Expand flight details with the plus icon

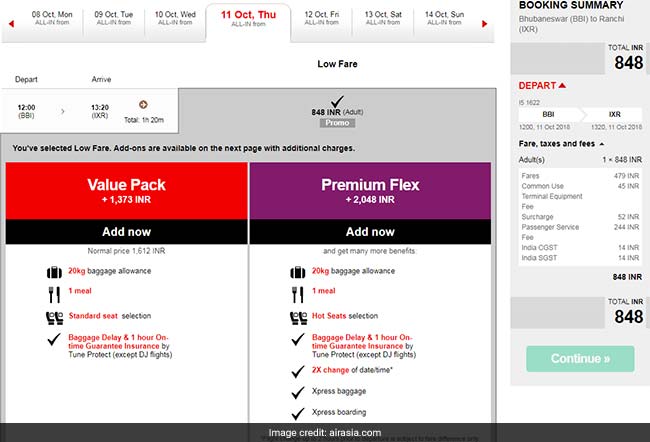tap(143, 104)
